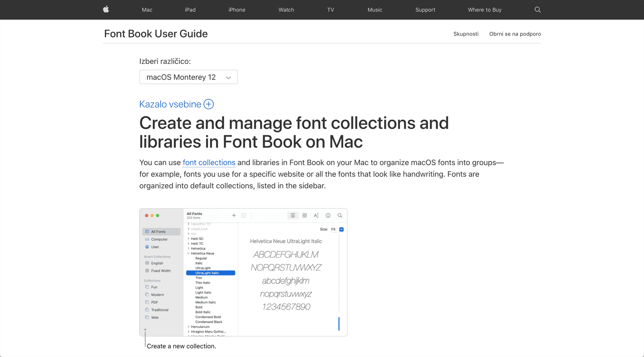Expand the Hiragino Maru Gothic family
The width and height of the screenshot is (644, 357).
(188, 332)
